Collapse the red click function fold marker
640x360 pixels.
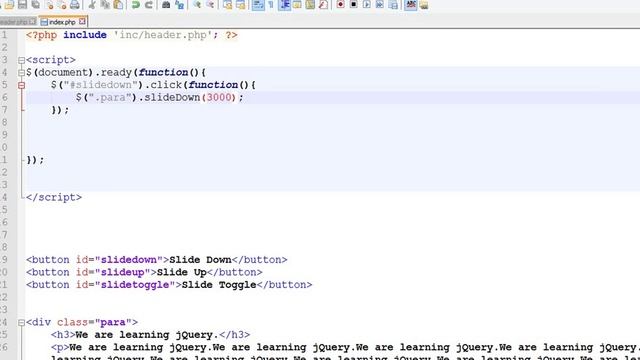point(21,85)
